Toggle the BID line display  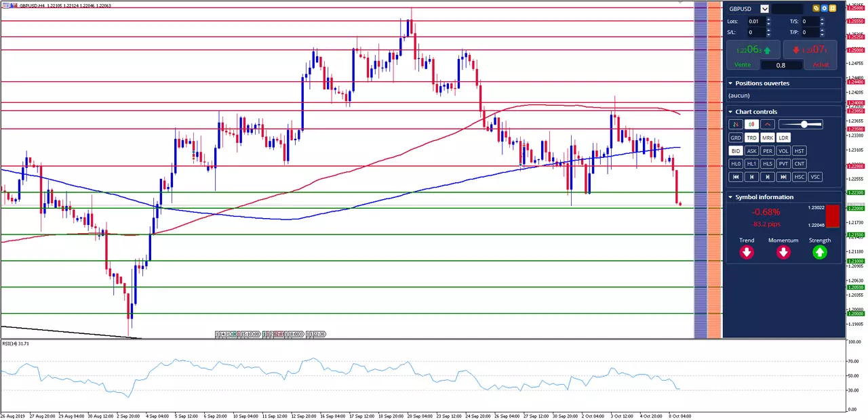point(736,151)
